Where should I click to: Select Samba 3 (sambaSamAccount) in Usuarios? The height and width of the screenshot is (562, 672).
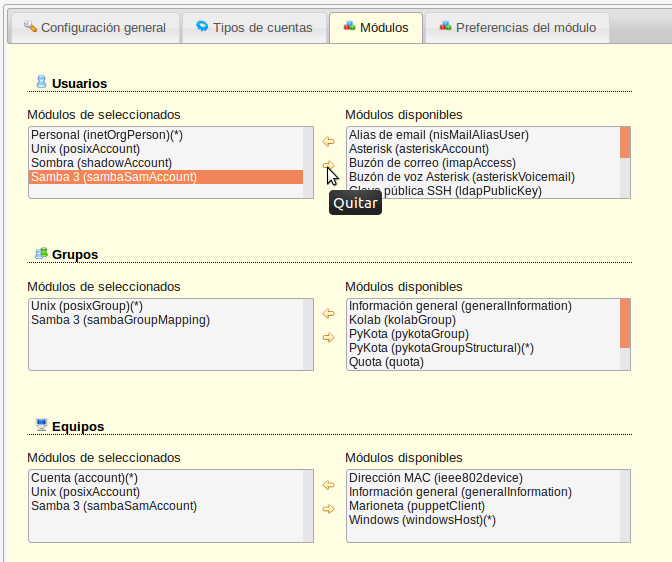click(166, 177)
